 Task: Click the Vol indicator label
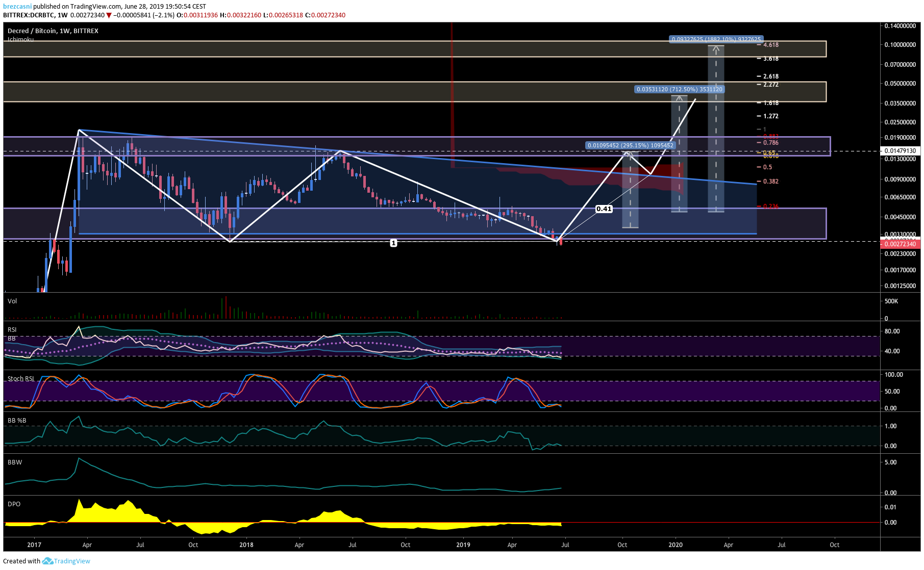[12, 301]
